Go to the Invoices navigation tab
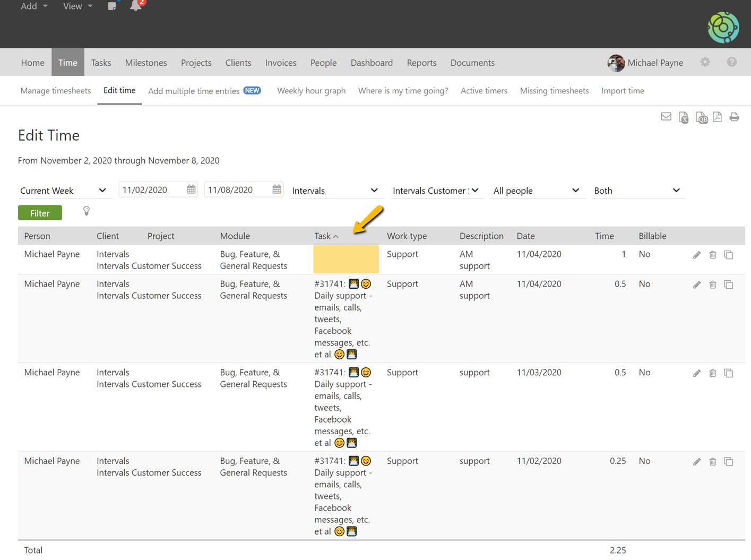This screenshot has height=560, width=751. click(x=281, y=63)
